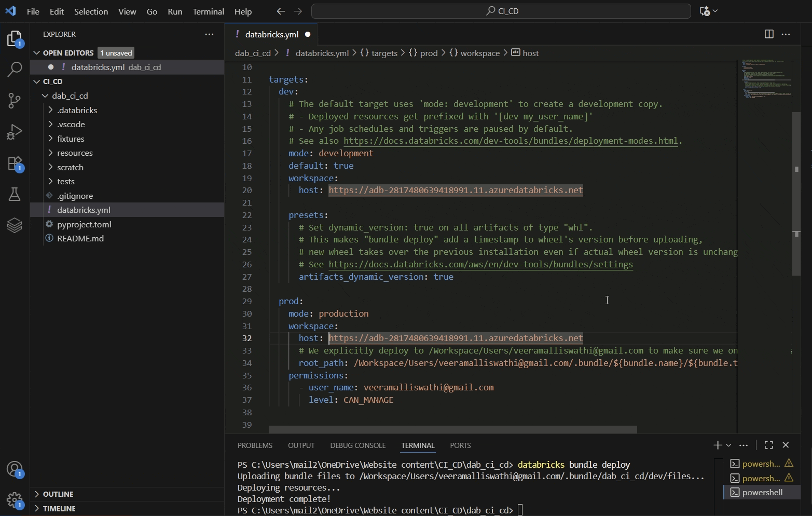
Task: Open the Extensions view
Action: 15,164
